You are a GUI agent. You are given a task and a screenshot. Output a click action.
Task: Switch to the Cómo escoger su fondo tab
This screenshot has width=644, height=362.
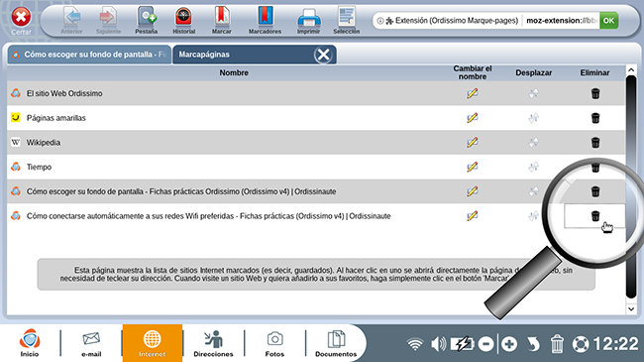pos(89,55)
